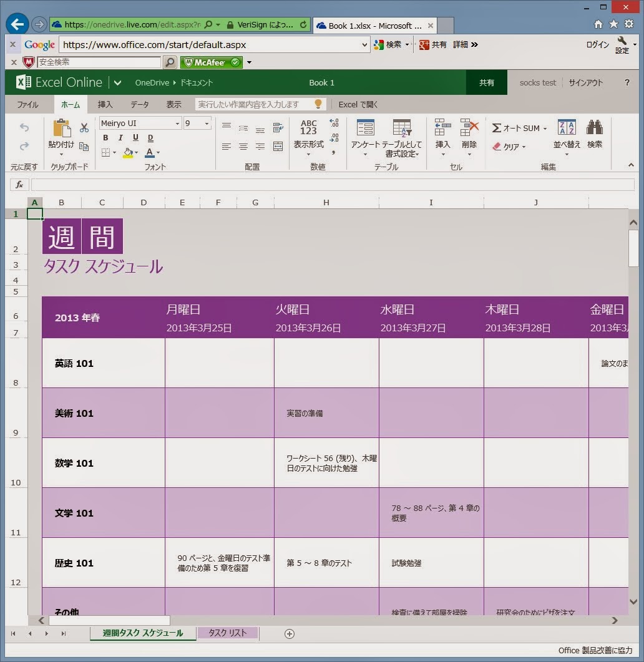Click the Sort (並べ替え) icon
This screenshot has height=662, width=644.
point(567,128)
